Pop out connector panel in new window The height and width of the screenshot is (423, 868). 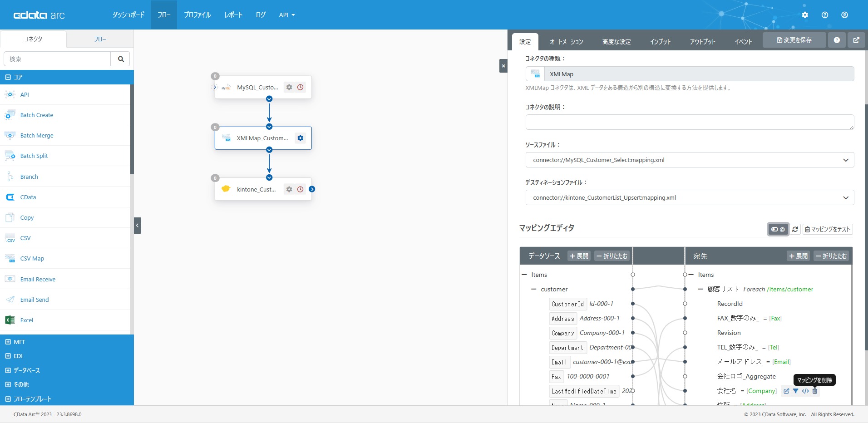pos(856,40)
